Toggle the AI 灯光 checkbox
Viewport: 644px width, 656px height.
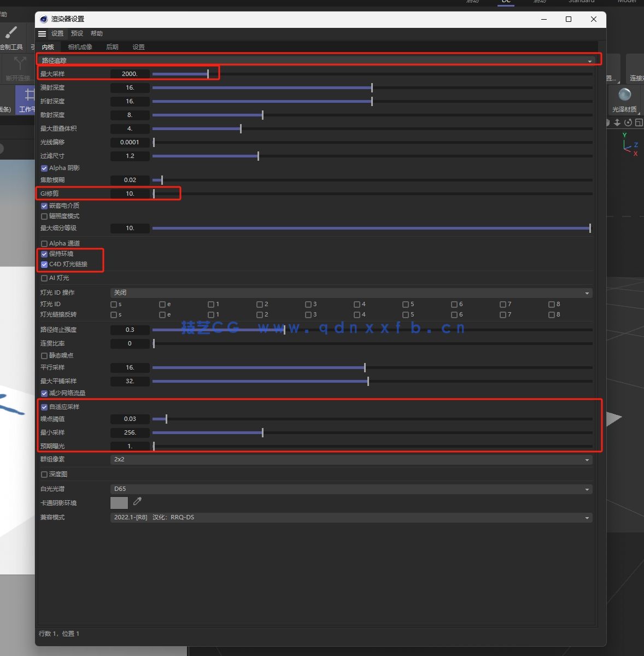click(44, 278)
